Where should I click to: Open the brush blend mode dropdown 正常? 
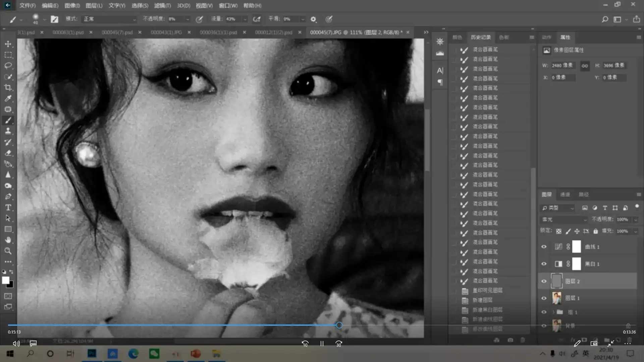(x=109, y=19)
